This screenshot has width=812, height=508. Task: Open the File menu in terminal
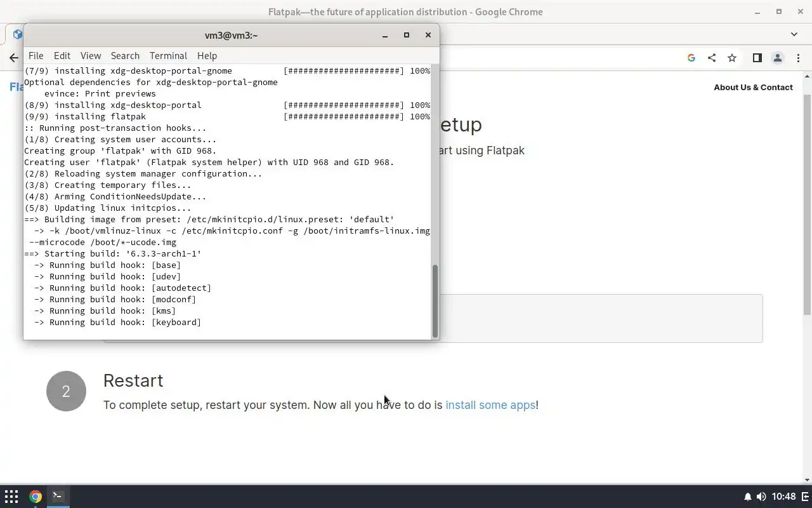[36, 56]
